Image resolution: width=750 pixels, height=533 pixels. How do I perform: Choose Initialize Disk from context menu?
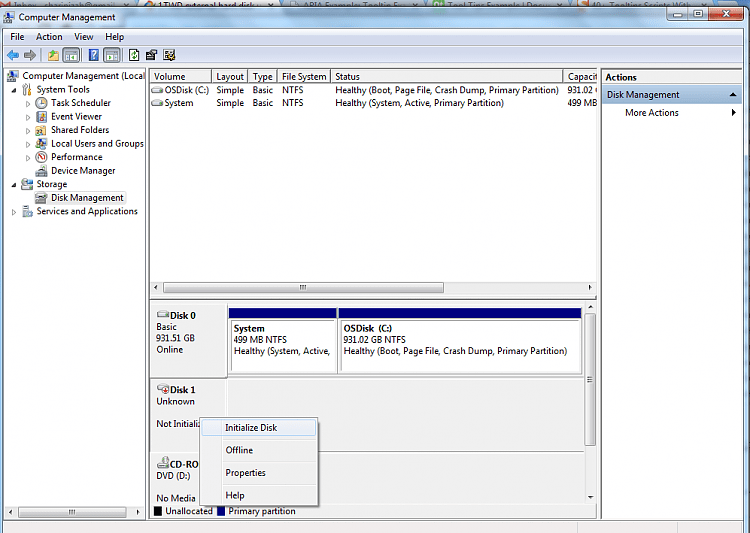[x=258, y=428]
